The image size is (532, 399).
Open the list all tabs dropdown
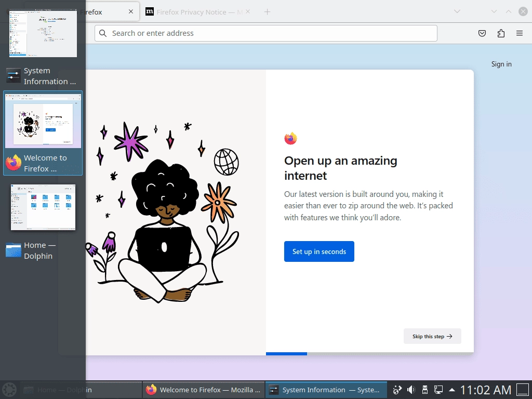click(457, 11)
